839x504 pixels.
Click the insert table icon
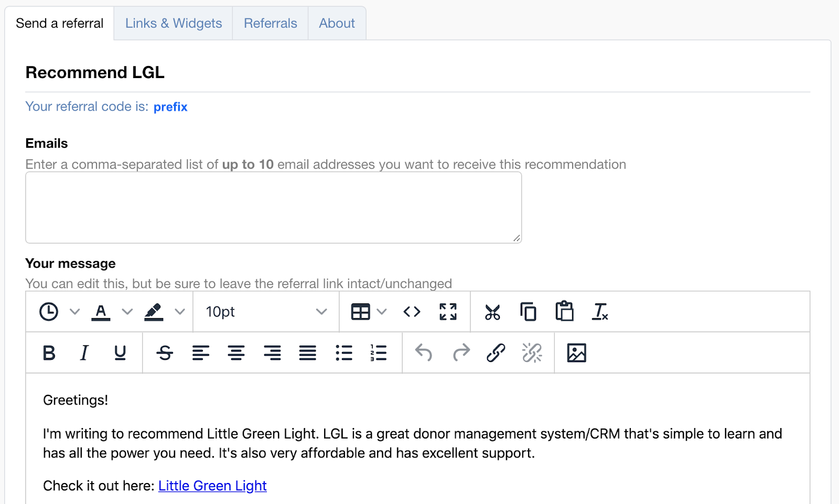point(361,312)
